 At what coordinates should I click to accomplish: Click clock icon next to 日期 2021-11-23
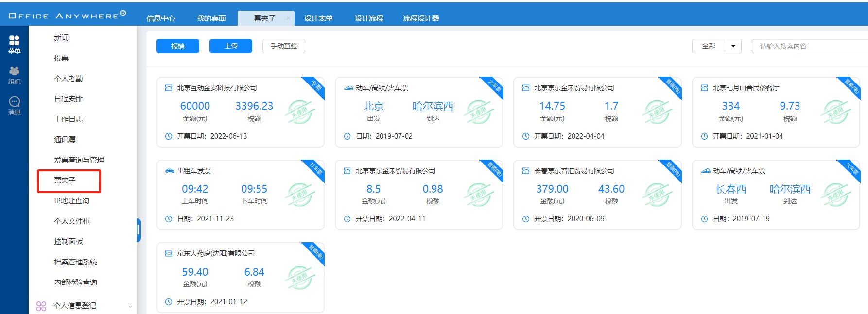coord(169,219)
